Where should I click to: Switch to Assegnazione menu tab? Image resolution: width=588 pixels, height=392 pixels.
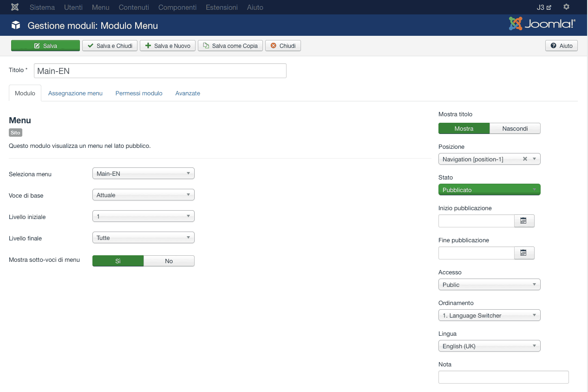[75, 93]
